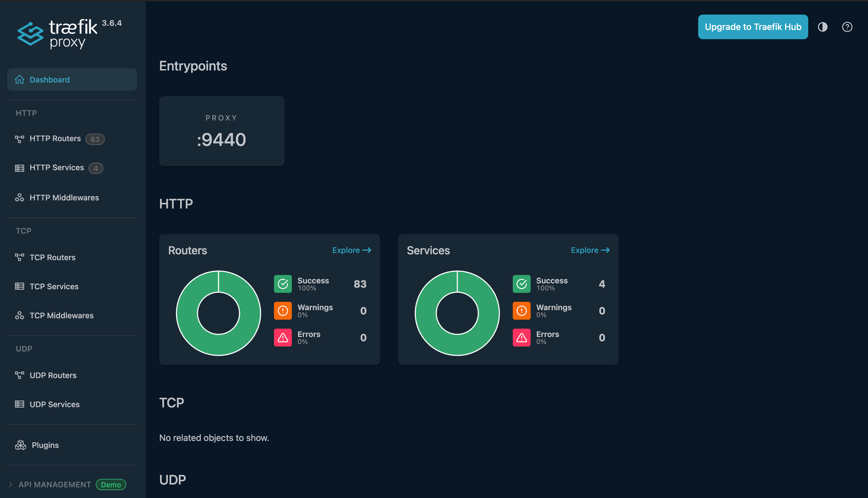This screenshot has width=868, height=498.
Task: Click the PROXY :9440 entrypoint card
Action: click(x=221, y=131)
